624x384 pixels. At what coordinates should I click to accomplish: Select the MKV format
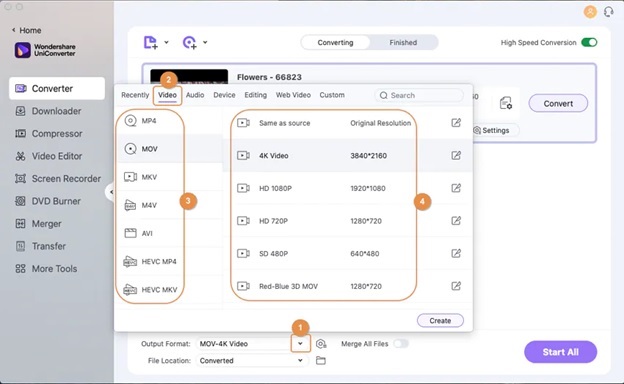(150, 177)
